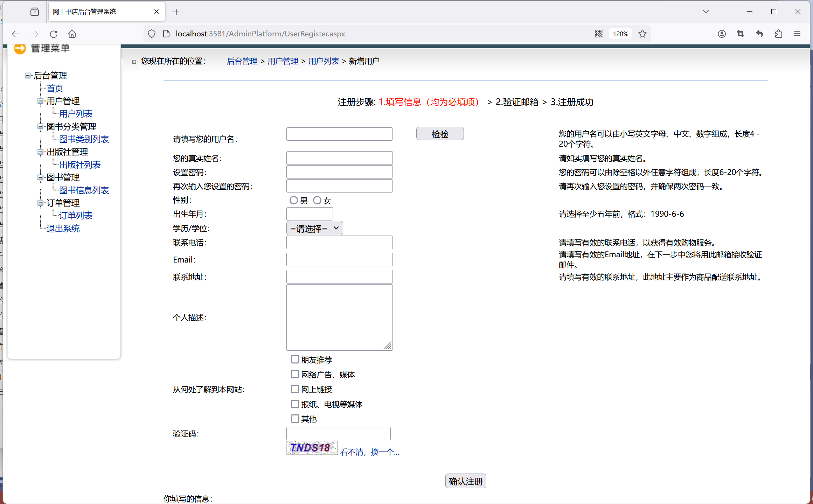Click the browser reload icon
The height and width of the screenshot is (504, 813).
(54, 34)
